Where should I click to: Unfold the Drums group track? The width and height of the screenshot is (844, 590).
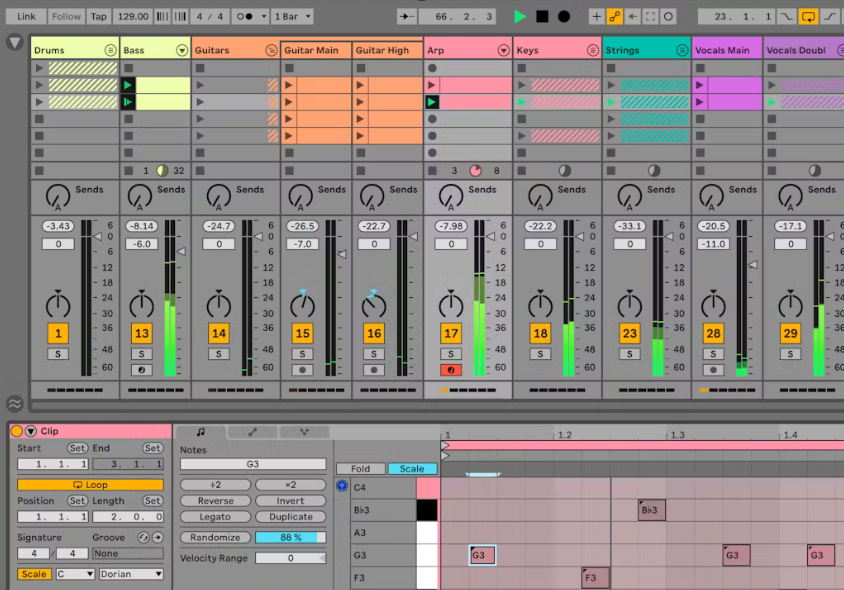pyautogui.click(x=110, y=51)
